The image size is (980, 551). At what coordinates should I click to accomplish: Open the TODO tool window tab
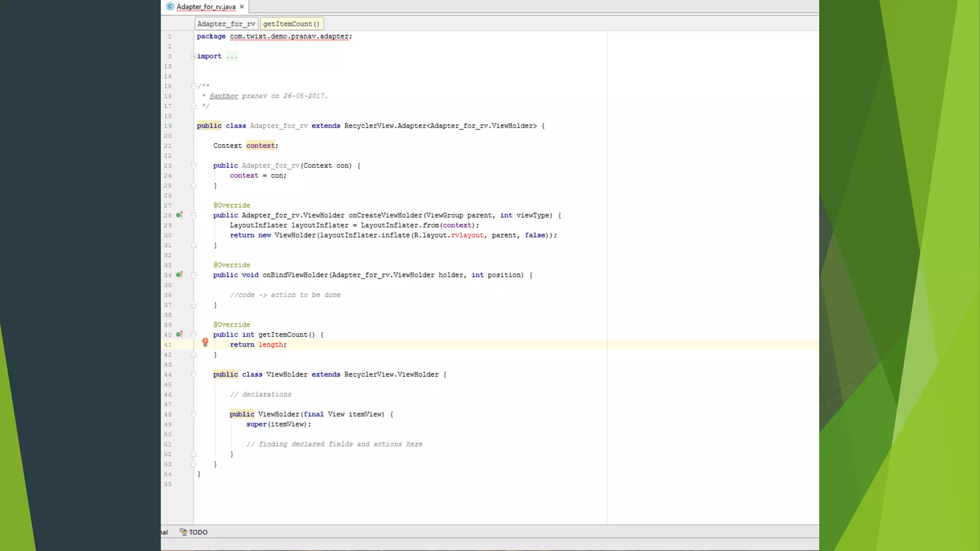198,532
